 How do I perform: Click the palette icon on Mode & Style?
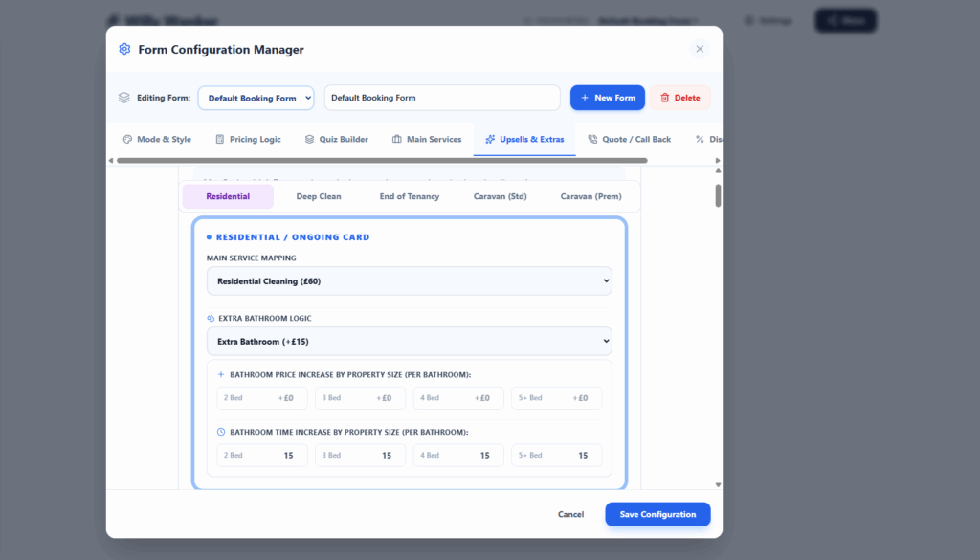tap(127, 140)
